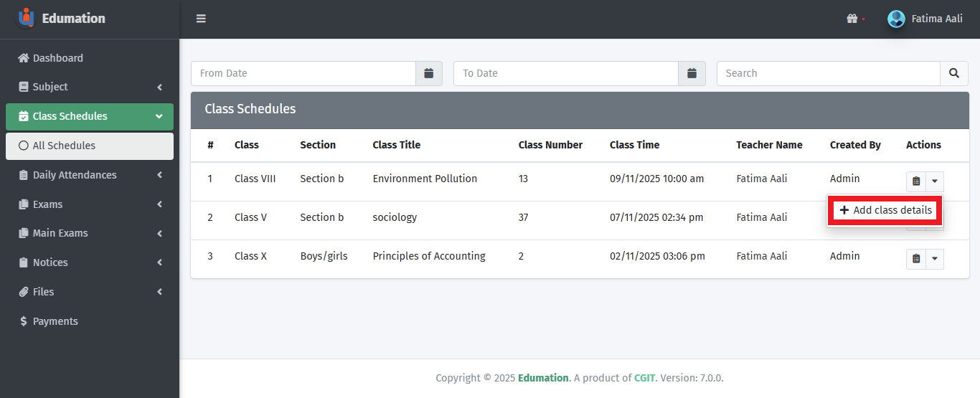This screenshot has width=980, height=398.
Task: Open actions dropdown caret for Principles of Accounting
Action: point(934,259)
